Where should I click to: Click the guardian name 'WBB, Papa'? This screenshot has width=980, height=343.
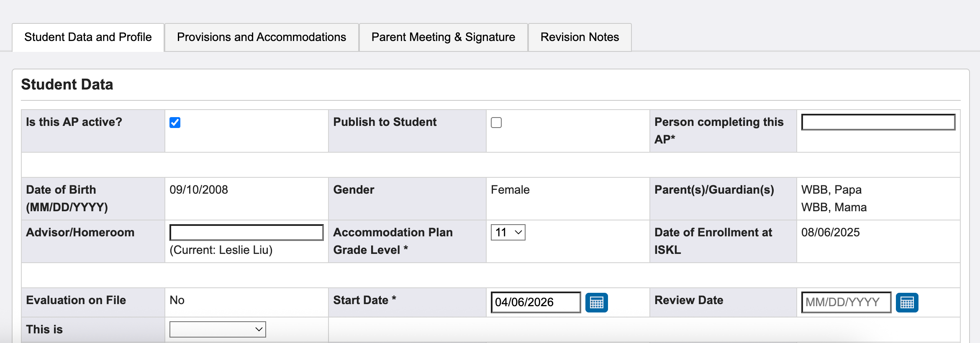[831, 190]
